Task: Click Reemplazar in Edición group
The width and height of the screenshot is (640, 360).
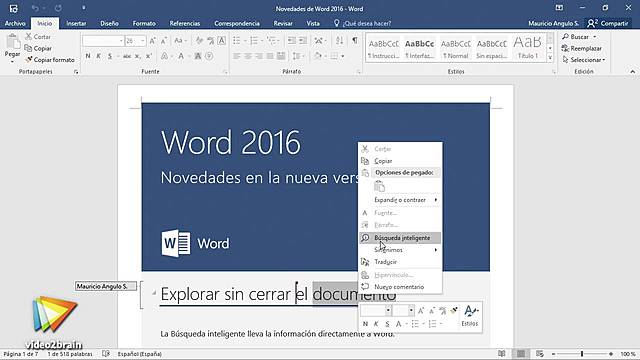Action: coord(582,48)
